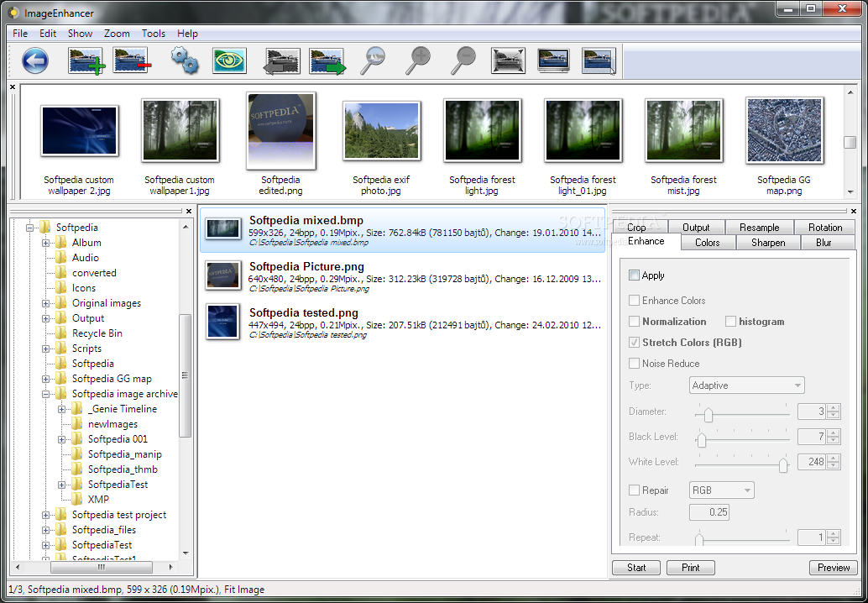Viewport: 868px width, 603px height.
Task: Toggle the Normalization checkbox
Action: pyautogui.click(x=635, y=322)
